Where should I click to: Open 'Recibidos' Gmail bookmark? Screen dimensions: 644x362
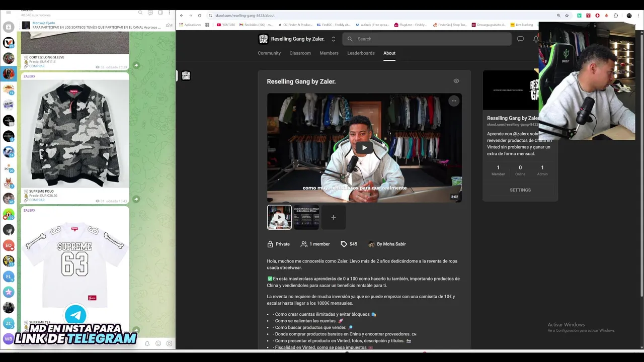(256, 25)
